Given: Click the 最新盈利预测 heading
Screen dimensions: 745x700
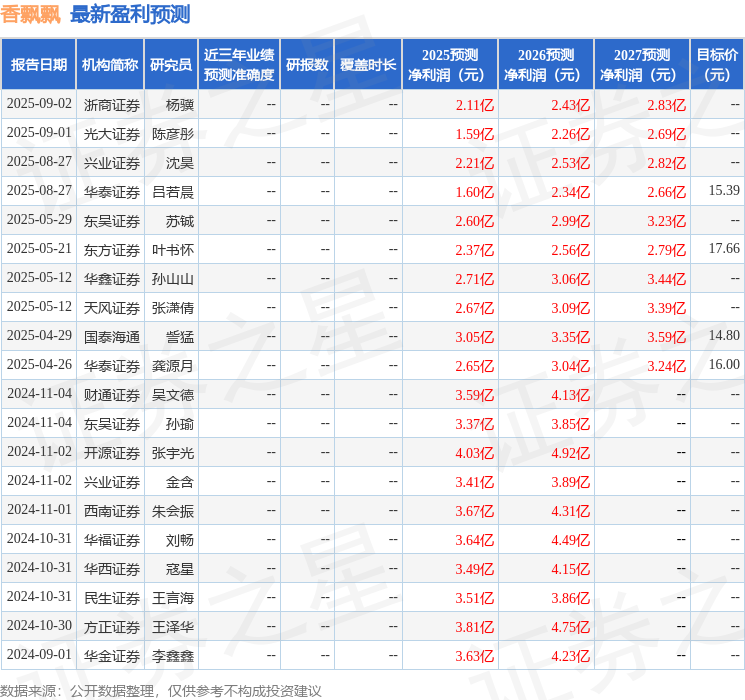Looking at the screenshot, I should point(130,14).
